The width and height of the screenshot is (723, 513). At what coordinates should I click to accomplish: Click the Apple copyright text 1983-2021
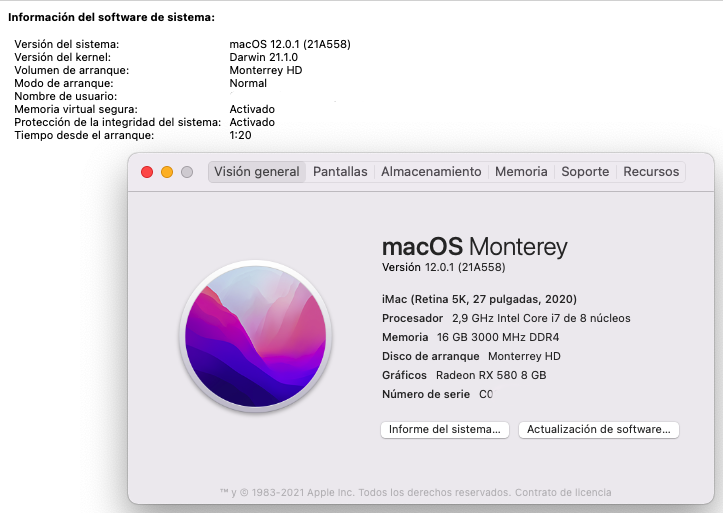[x=278, y=492]
